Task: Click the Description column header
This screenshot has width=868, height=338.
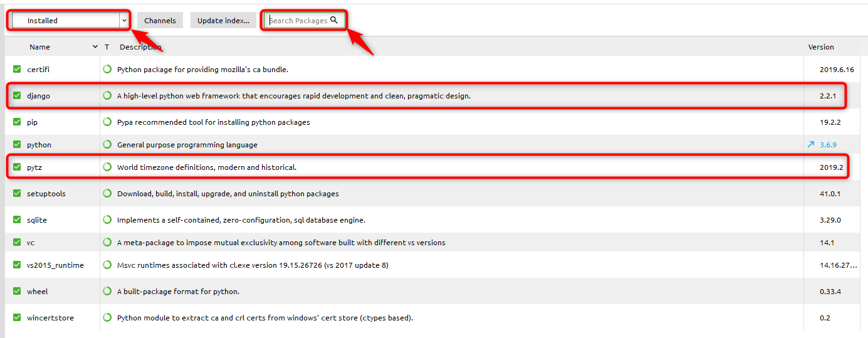Action: pyautogui.click(x=140, y=47)
